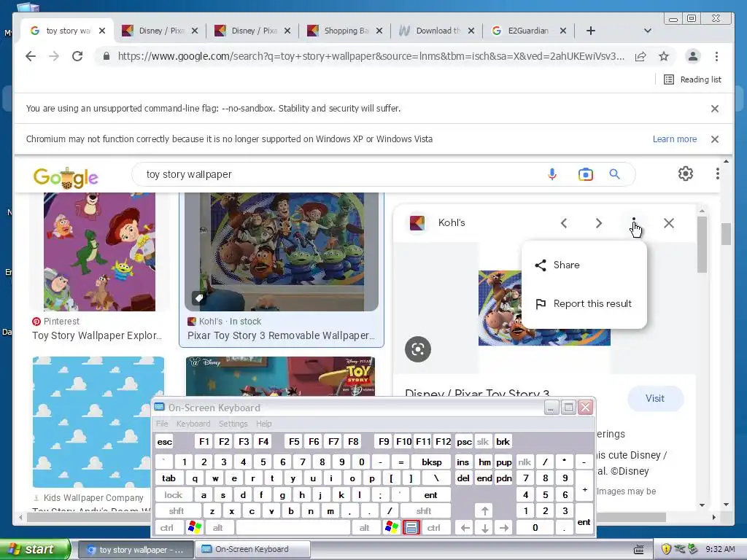Visit the Kohl's product page
This screenshot has width=747, height=560.
coord(655,399)
